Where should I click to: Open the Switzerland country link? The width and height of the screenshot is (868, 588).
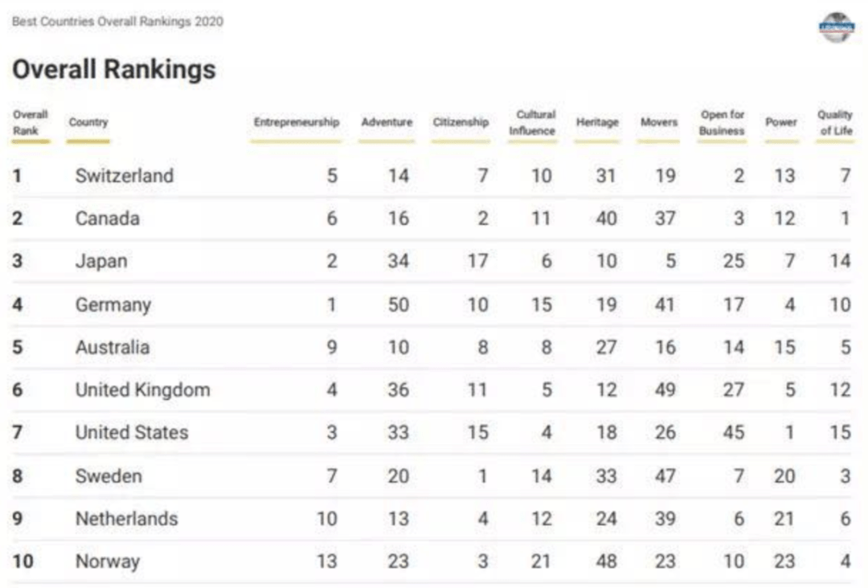tap(125, 176)
